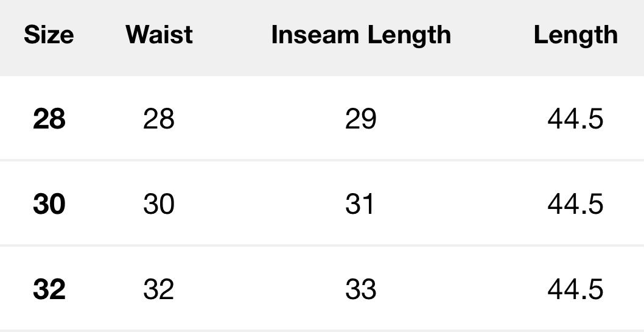The image size is (644, 332).
Task: Click the Size column header
Action: click(x=49, y=35)
